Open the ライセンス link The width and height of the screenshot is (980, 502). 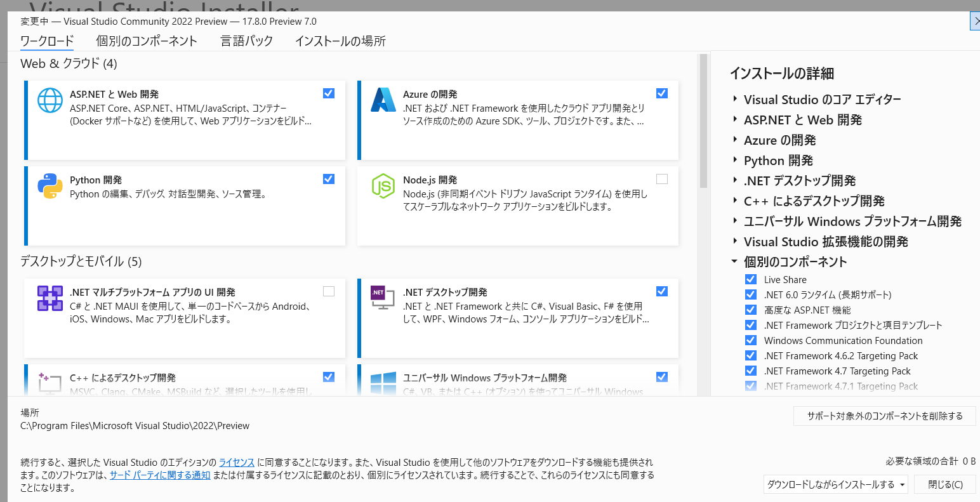pos(237,462)
